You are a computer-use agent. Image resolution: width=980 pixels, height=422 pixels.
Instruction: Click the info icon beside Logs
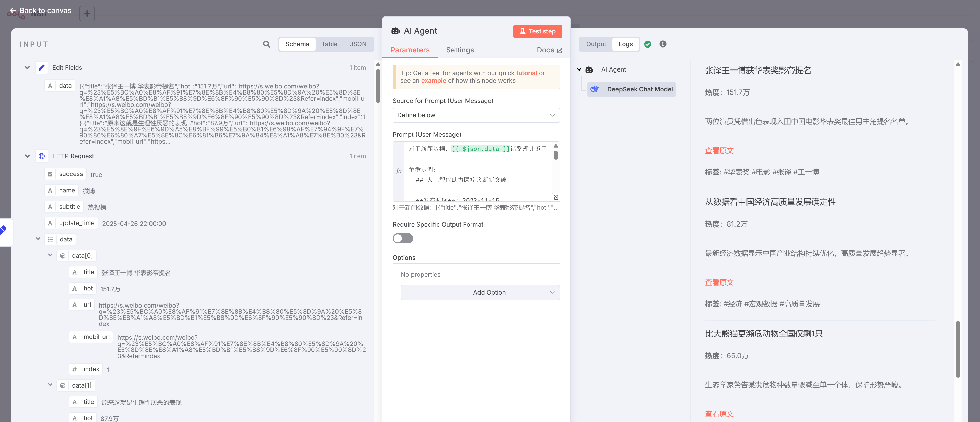662,44
